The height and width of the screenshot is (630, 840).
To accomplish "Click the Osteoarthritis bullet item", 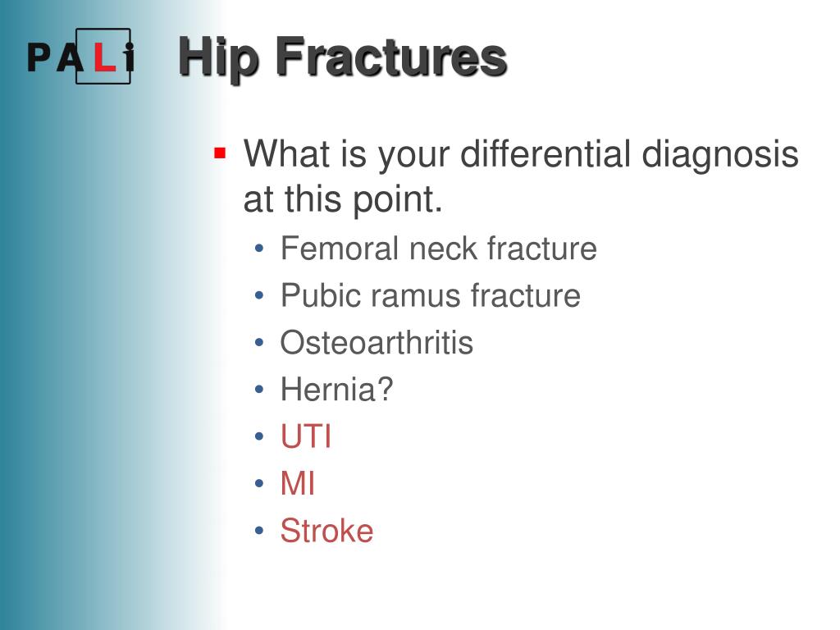I will pos(377,342).
